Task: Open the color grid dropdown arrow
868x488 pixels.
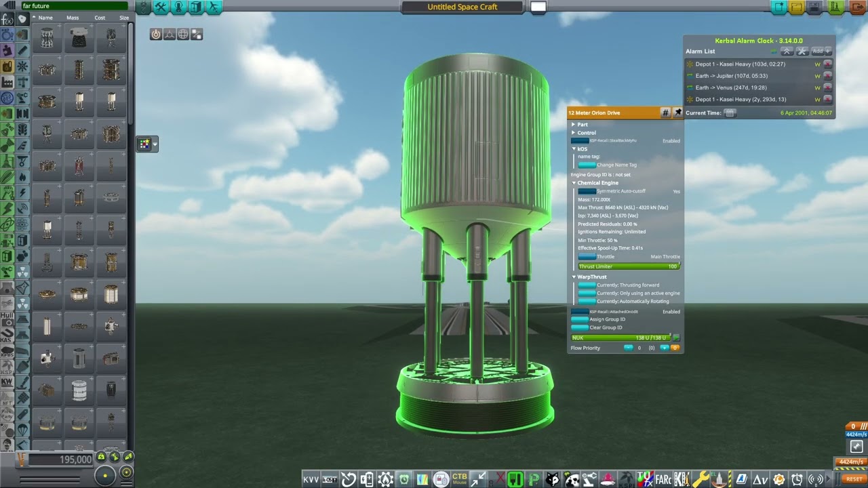Action: pyautogui.click(x=155, y=144)
